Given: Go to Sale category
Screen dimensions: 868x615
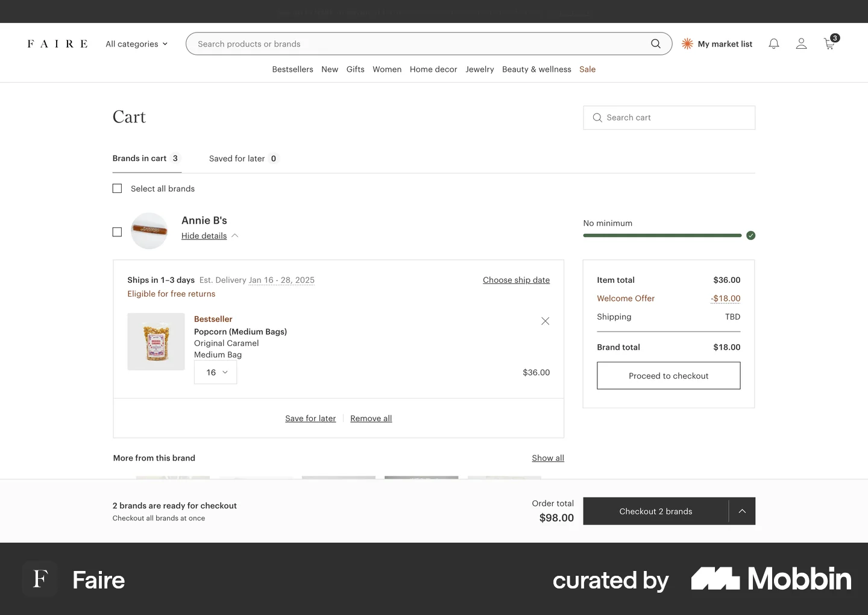Looking at the screenshot, I should point(588,69).
